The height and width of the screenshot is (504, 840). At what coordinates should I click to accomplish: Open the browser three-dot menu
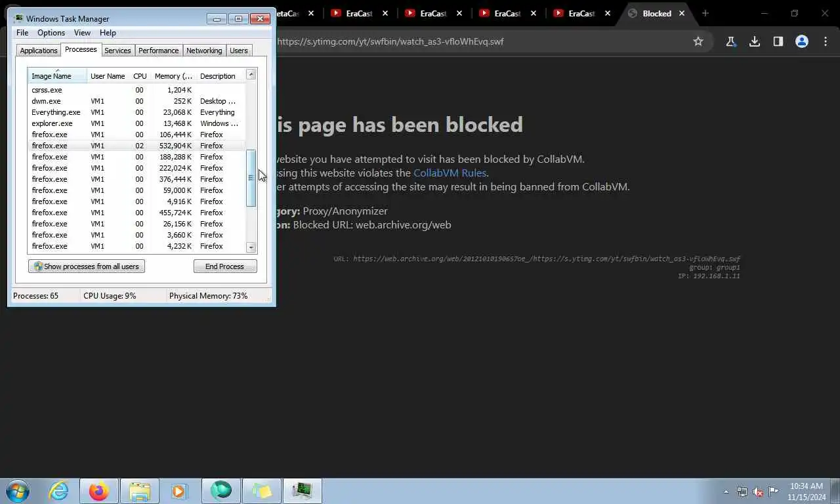point(826,41)
